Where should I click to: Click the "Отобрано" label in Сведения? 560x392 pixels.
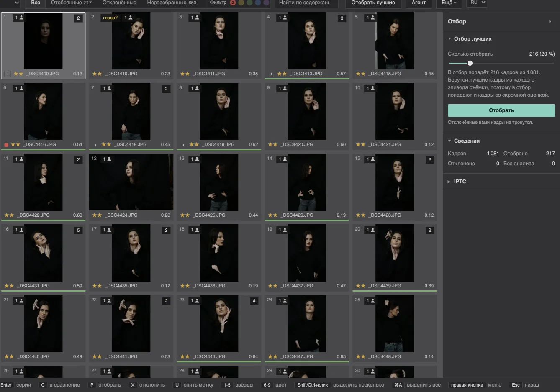(x=516, y=154)
